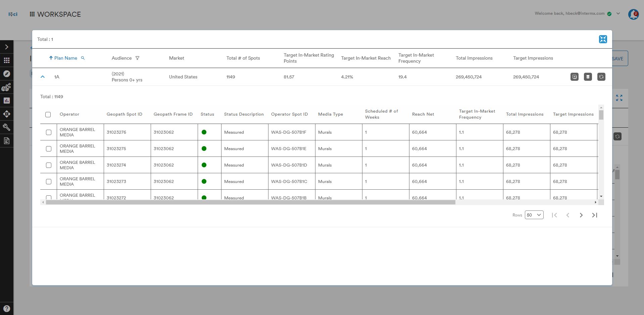Open the chart reports icon in sidebar

click(7, 101)
